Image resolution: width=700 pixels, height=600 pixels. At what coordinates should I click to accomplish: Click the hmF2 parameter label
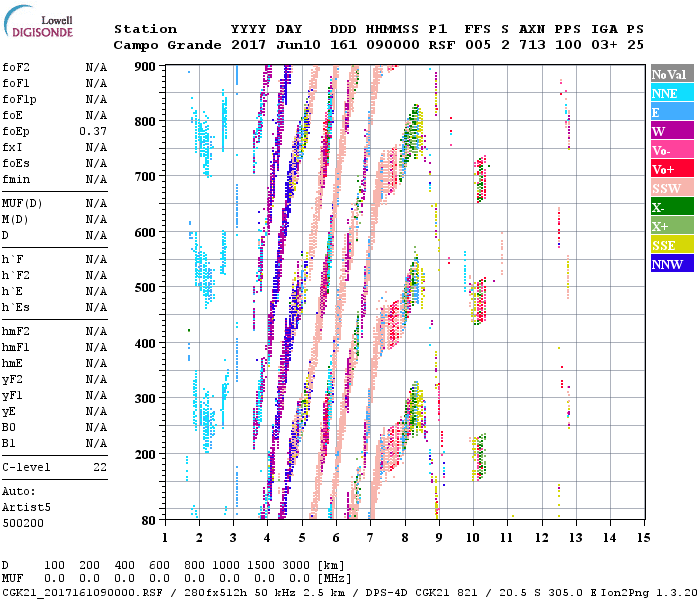[x=16, y=331]
